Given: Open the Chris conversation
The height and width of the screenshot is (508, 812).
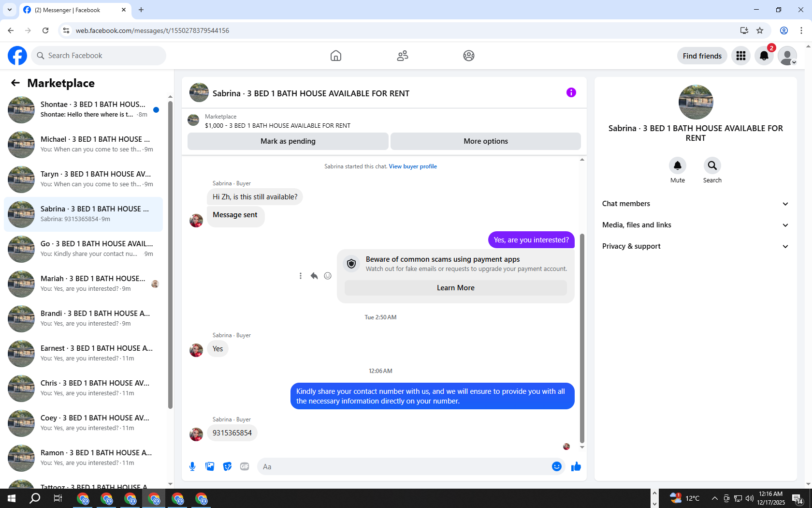Looking at the screenshot, I should pyautogui.click(x=84, y=388).
